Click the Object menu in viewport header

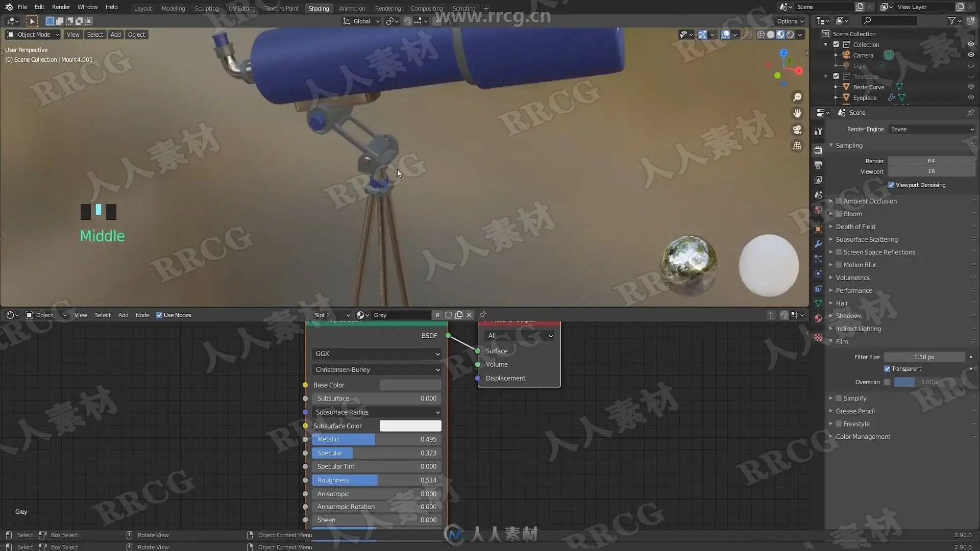(x=136, y=35)
